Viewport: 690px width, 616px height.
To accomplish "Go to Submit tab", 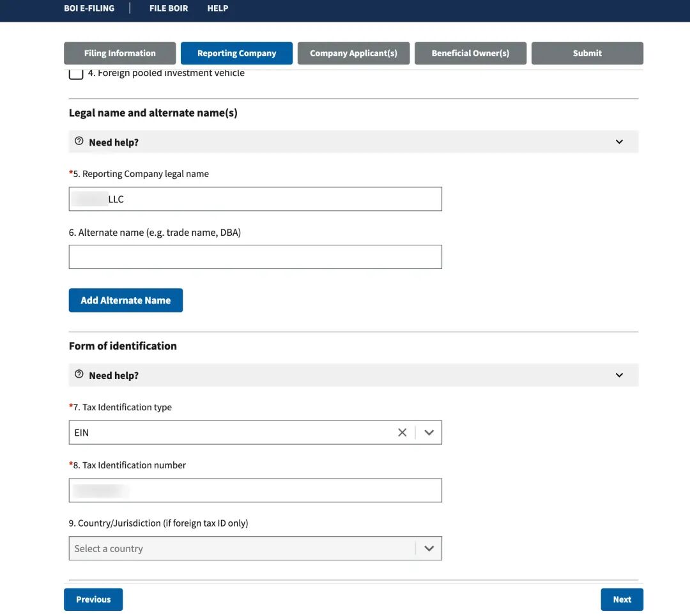I will 587,53.
